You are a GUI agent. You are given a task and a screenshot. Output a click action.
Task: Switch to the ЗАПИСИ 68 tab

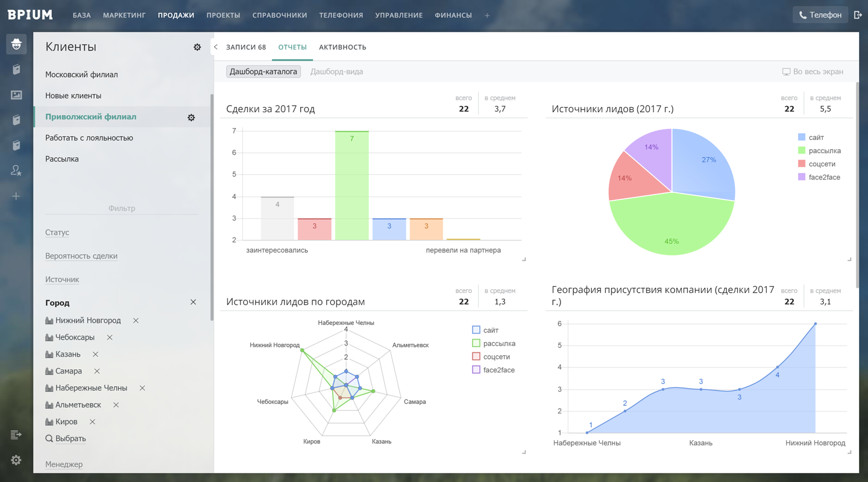point(246,47)
